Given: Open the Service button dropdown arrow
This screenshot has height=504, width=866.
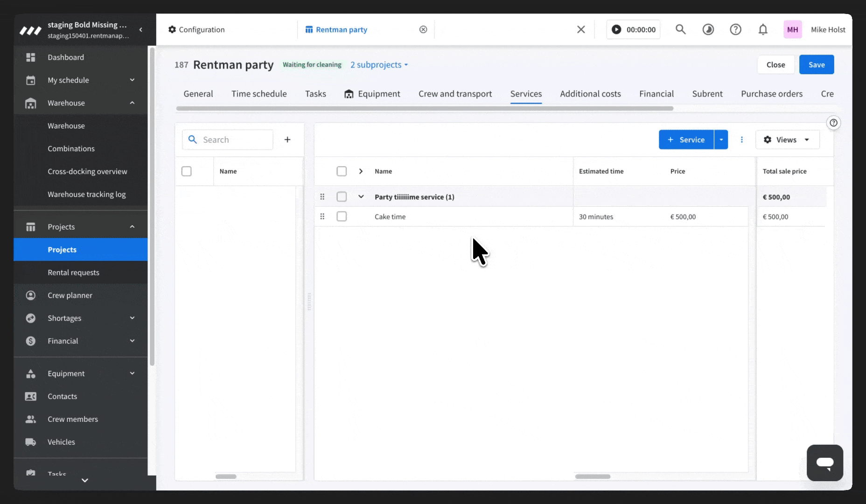Looking at the screenshot, I should coord(721,140).
